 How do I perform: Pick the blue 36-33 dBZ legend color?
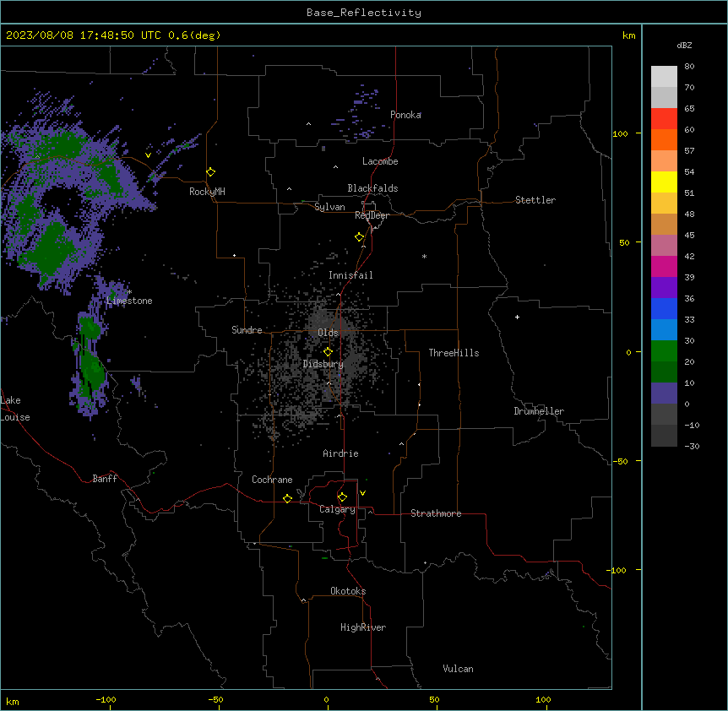[664, 308]
